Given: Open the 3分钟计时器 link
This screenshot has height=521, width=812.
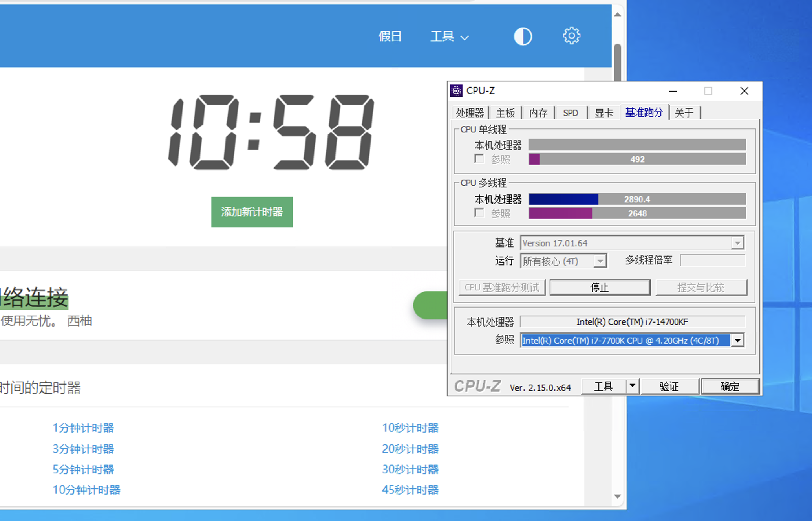Looking at the screenshot, I should click(x=83, y=449).
